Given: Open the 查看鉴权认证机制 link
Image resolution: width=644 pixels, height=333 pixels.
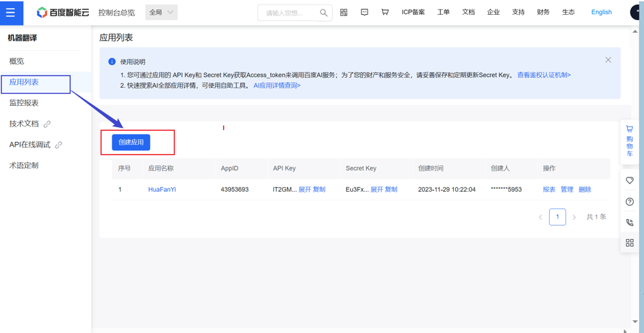Looking at the screenshot, I should click(x=544, y=75).
